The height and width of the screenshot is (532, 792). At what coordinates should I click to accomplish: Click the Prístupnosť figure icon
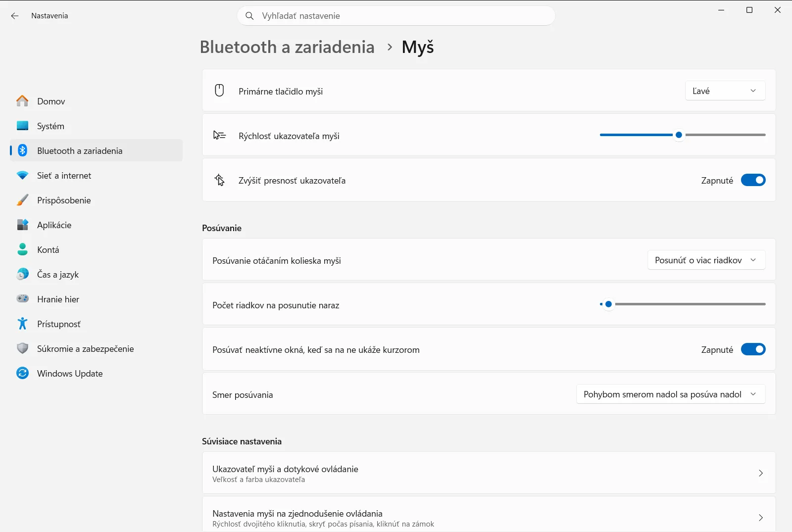(x=22, y=324)
